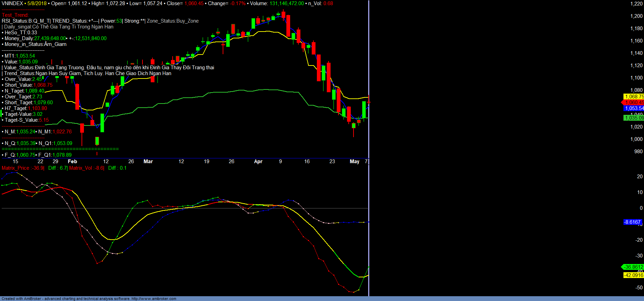Click the yellow 1,068.75 price label

pos(634,97)
